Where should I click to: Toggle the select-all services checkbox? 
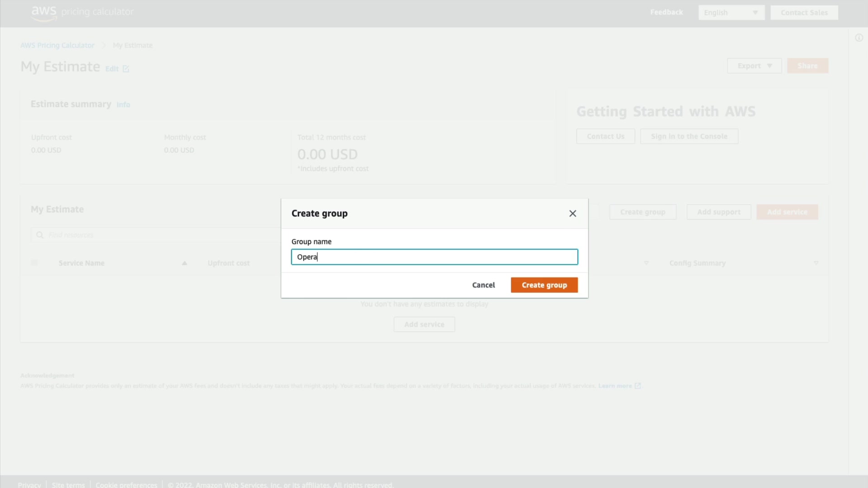click(x=34, y=263)
